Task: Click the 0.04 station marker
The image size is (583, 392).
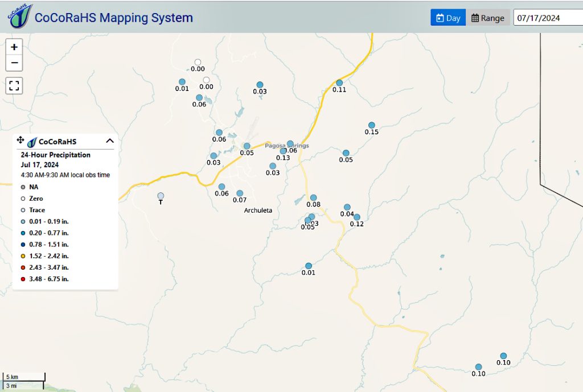Action: click(x=347, y=207)
